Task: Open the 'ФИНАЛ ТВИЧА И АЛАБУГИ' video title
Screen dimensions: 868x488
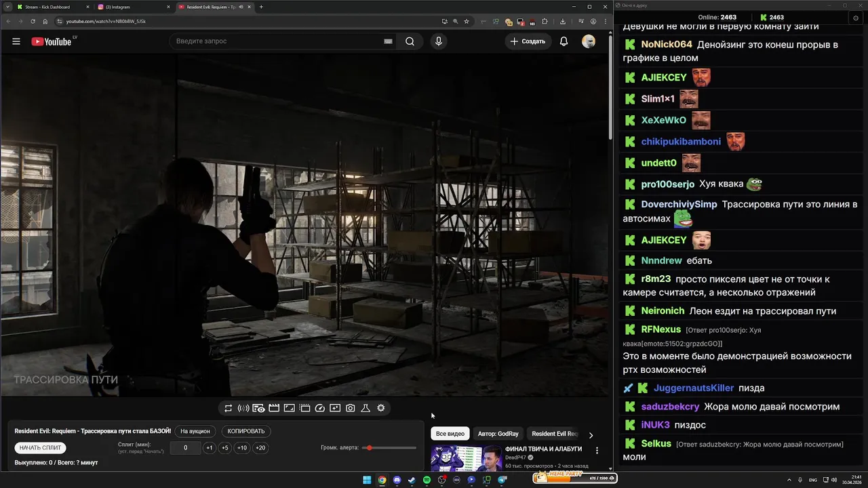Action: pos(543,449)
